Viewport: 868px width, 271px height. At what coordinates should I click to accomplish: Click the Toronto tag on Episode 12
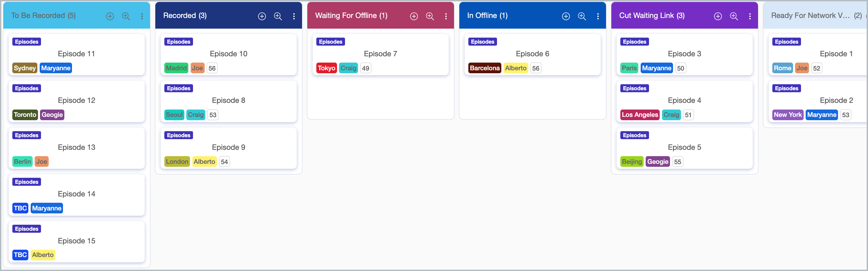tap(25, 115)
